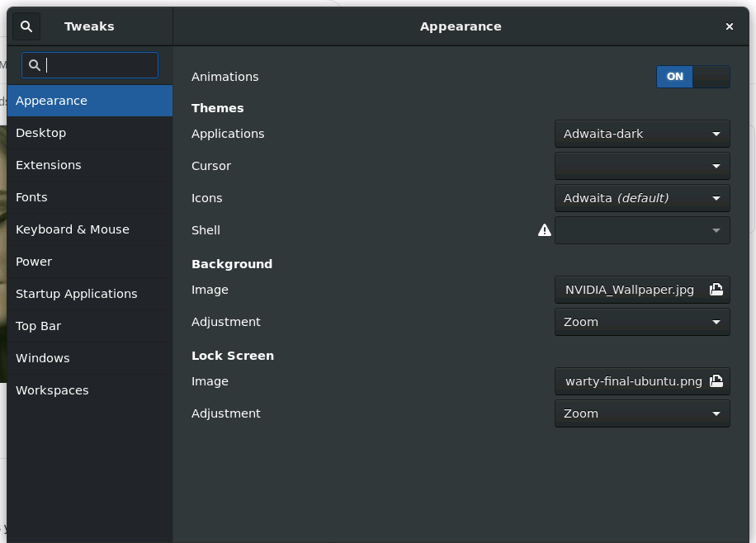Screen dimensions: 756x543
Task: Switch Animations setting state
Action: [x=693, y=77]
